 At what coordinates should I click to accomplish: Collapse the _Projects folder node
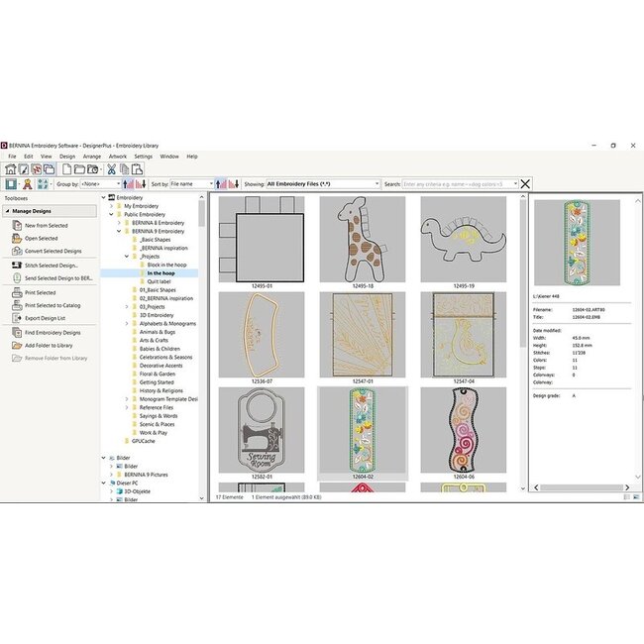127,257
